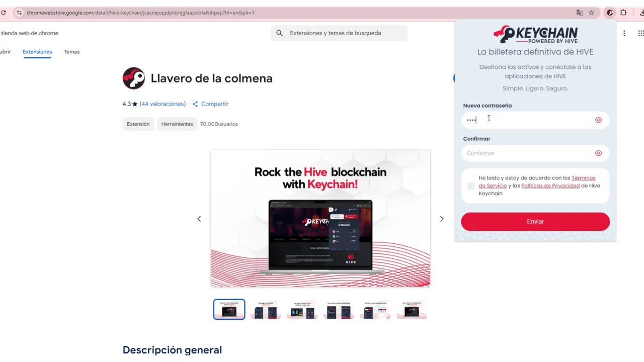Open the three-dot menu of Chrome Web Store
This screenshot has width=644, height=362.
tap(624, 33)
